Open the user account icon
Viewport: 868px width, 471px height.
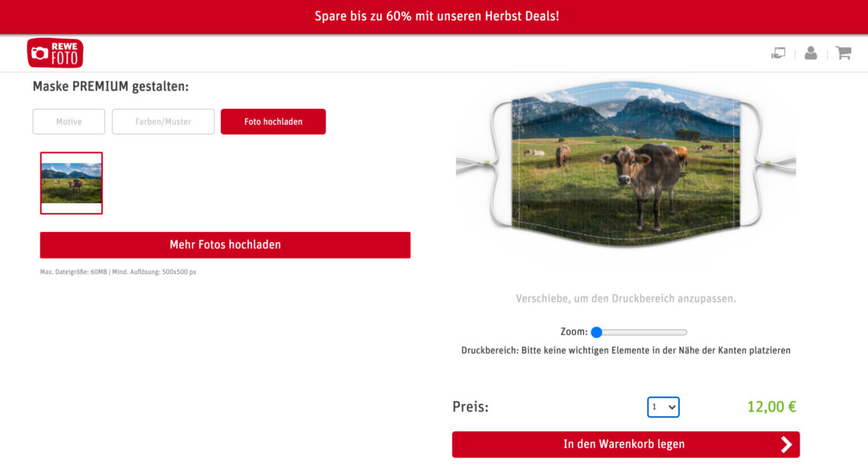[810, 53]
